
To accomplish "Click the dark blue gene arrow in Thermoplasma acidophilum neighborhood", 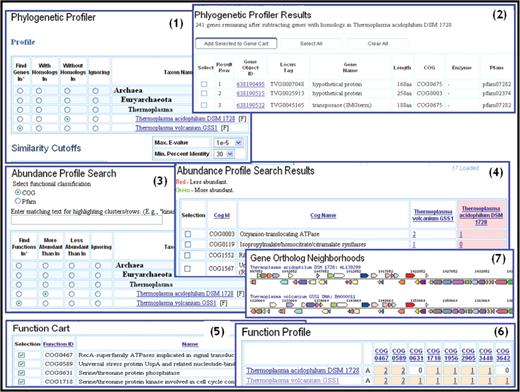I will click(365, 276).
